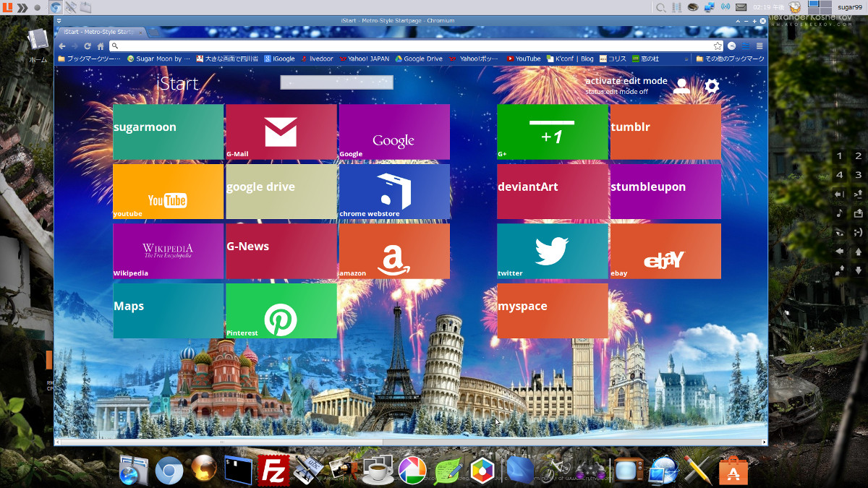Open the iStart user profile icon
The width and height of the screenshot is (868, 488).
tap(681, 87)
